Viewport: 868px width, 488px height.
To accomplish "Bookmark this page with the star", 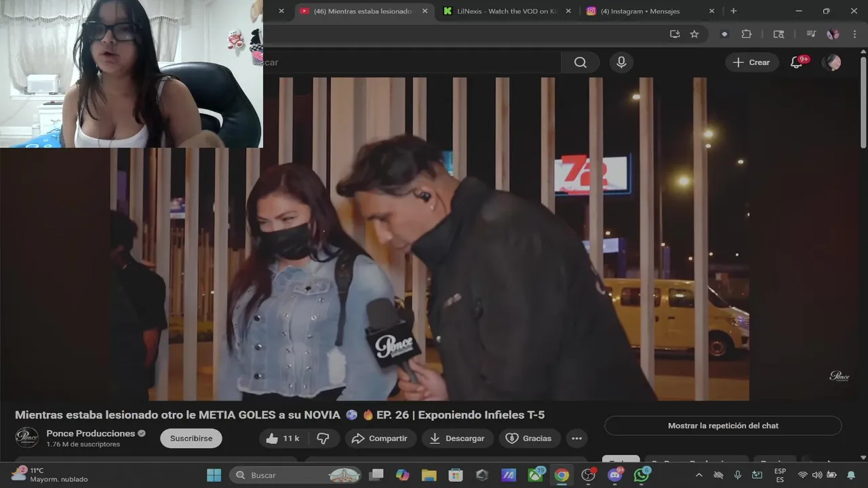I will tap(694, 34).
